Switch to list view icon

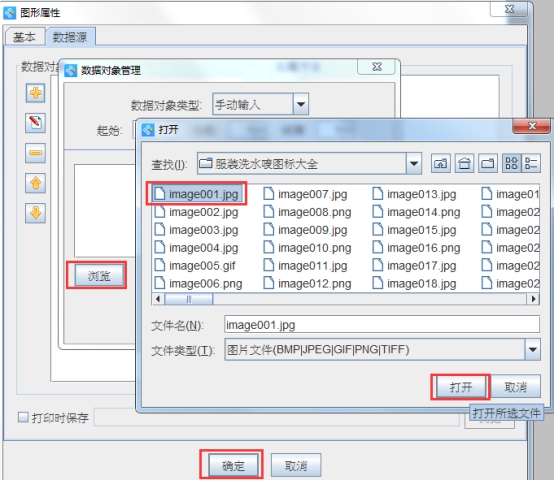coord(512,163)
